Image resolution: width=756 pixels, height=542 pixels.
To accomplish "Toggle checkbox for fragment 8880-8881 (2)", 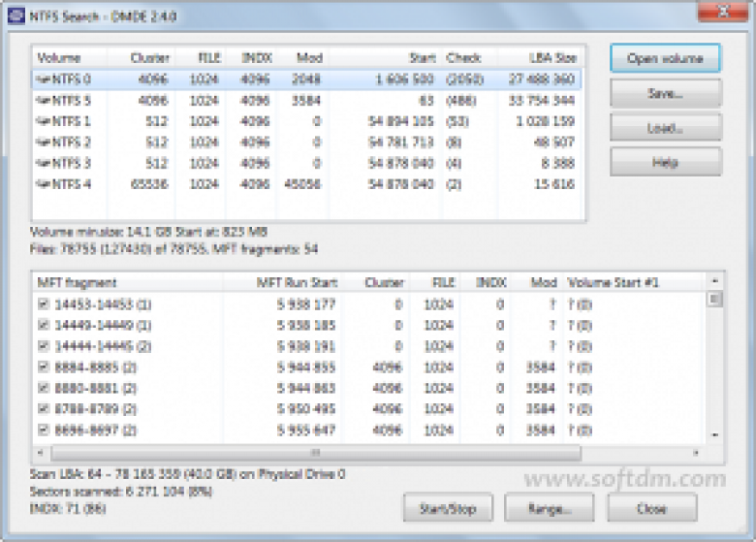I will tap(44, 388).
